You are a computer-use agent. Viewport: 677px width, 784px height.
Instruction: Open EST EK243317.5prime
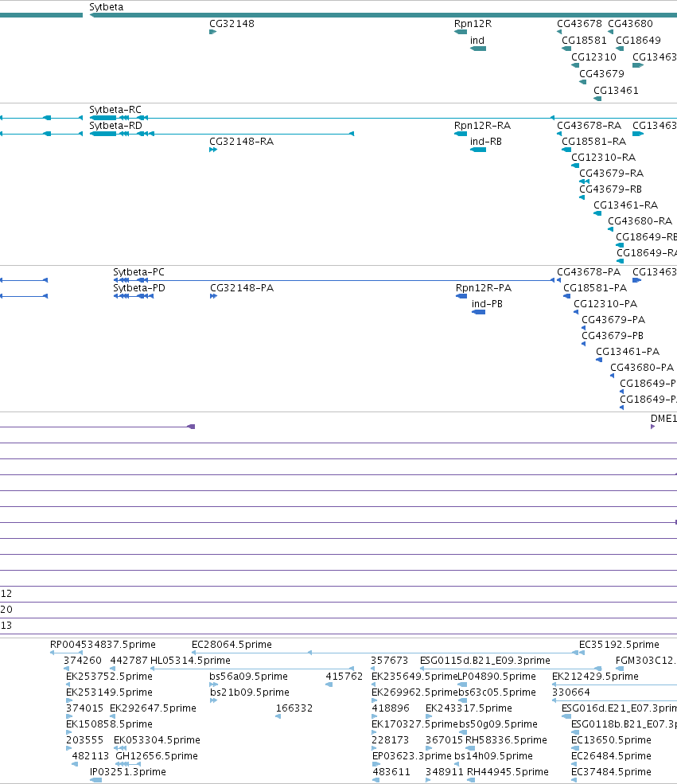click(469, 708)
